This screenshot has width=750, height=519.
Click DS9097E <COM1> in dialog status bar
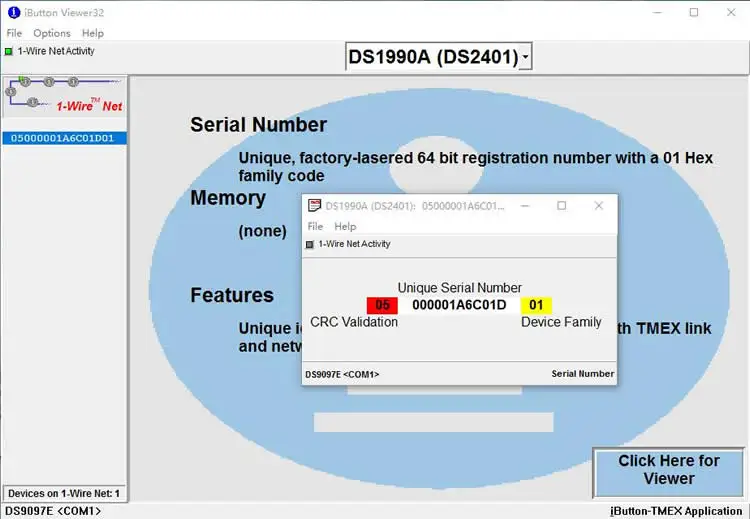tap(342, 374)
